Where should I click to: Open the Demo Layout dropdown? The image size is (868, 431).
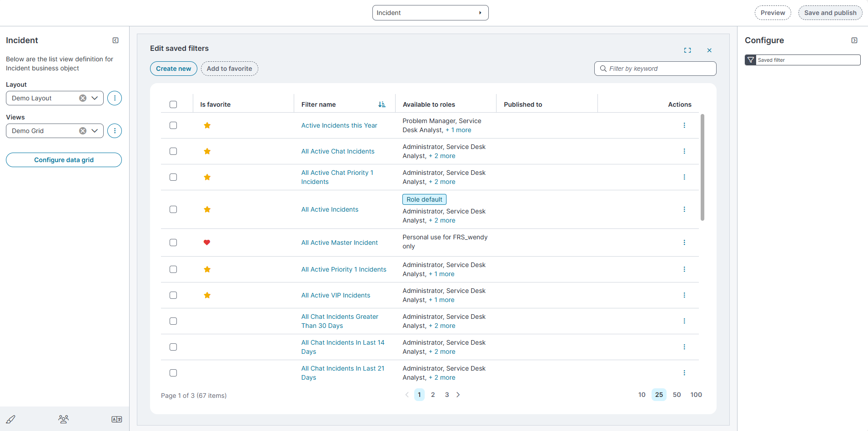point(95,98)
